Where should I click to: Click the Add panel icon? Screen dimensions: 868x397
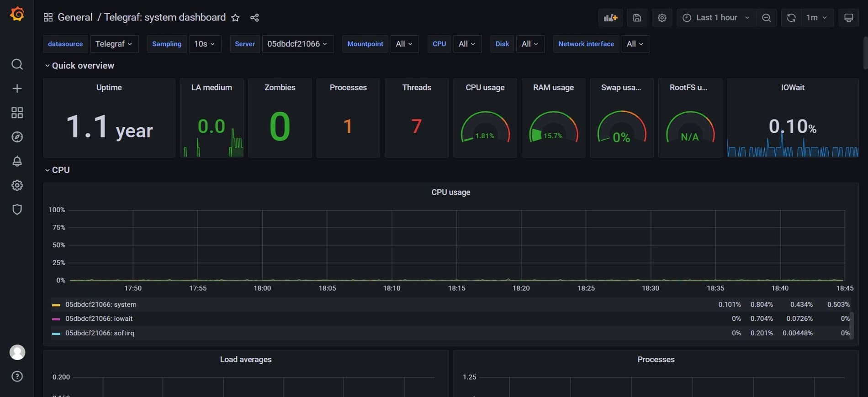tap(610, 18)
